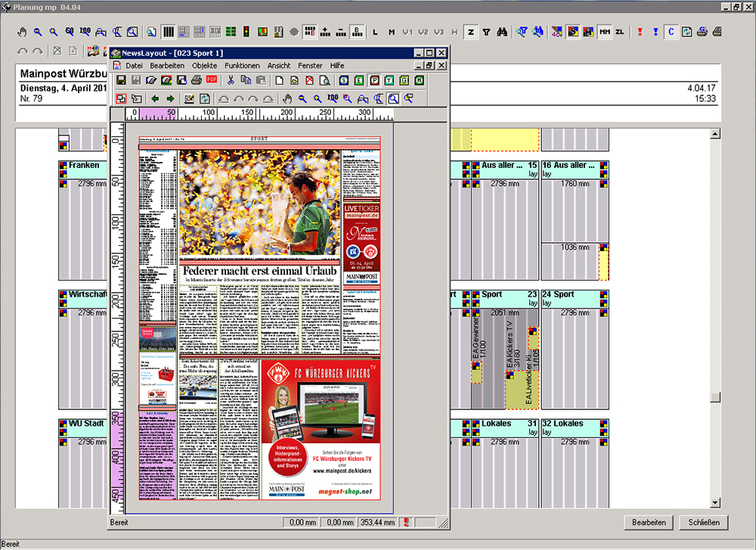Screen dimensions: 756x550
Task: Toggle the yellow G layer button in NewsLayout
Action: 404,80
